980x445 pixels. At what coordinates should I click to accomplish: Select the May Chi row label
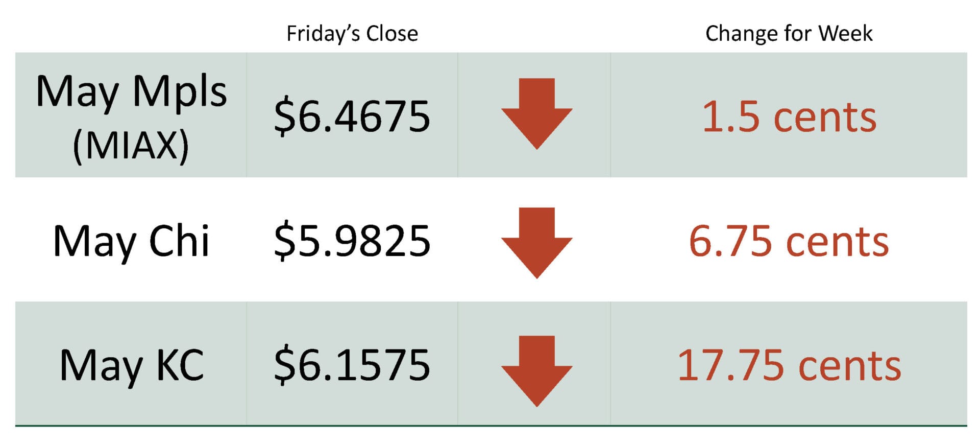(x=131, y=241)
